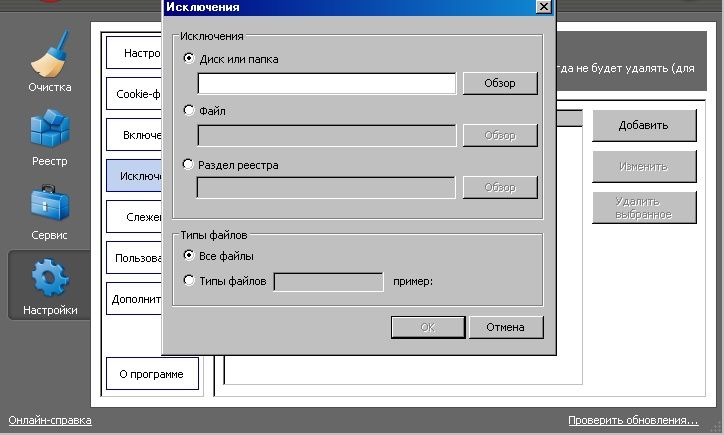Click the Отмена button in dialog
Image resolution: width=724 pixels, height=435 pixels.
(505, 327)
